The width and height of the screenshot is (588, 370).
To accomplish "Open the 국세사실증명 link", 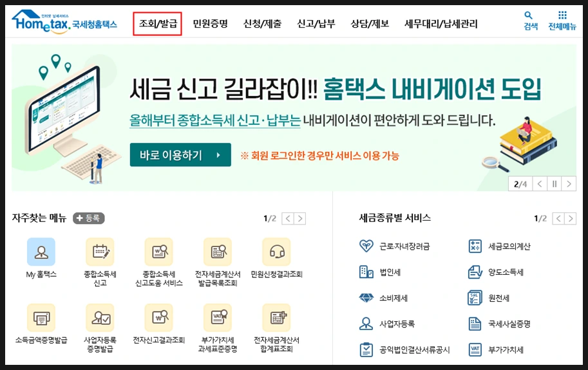I will (509, 324).
